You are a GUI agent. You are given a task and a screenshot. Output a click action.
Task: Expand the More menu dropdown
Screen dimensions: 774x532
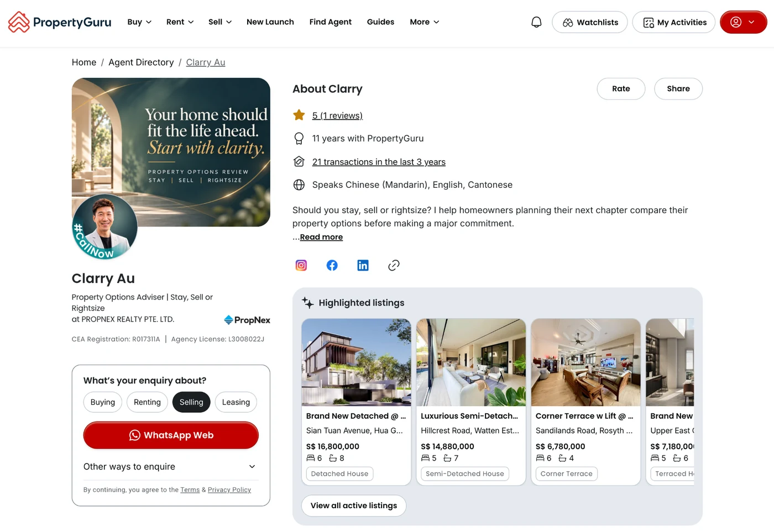tap(425, 22)
